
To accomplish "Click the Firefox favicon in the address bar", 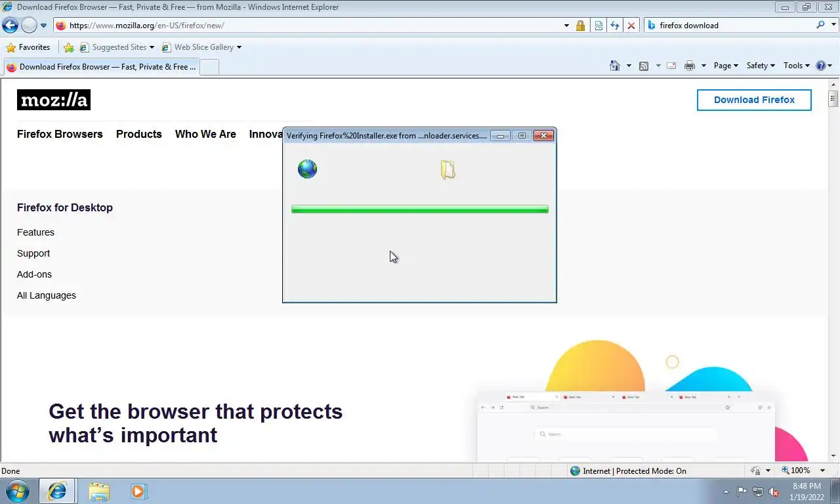I will [61, 26].
